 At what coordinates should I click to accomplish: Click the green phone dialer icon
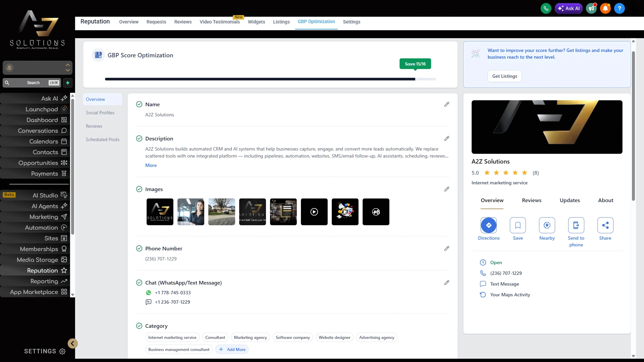coord(546,8)
